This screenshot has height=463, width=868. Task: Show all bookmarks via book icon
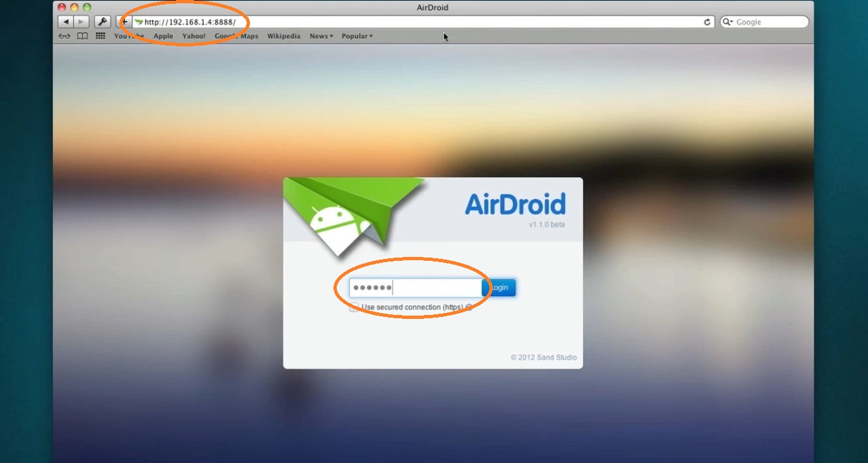[82, 37]
